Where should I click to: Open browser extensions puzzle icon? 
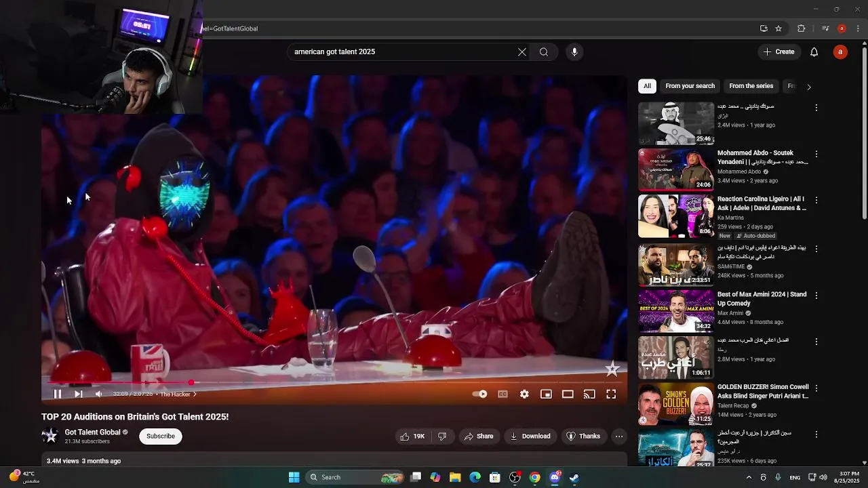(801, 28)
